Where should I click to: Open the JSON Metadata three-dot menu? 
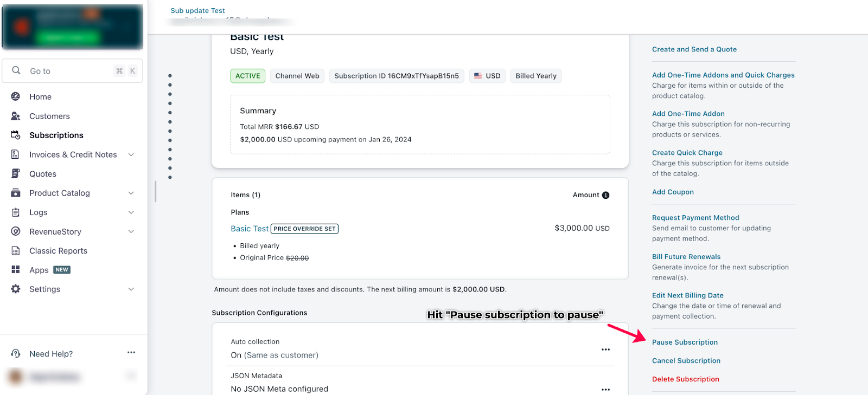[605, 389]
